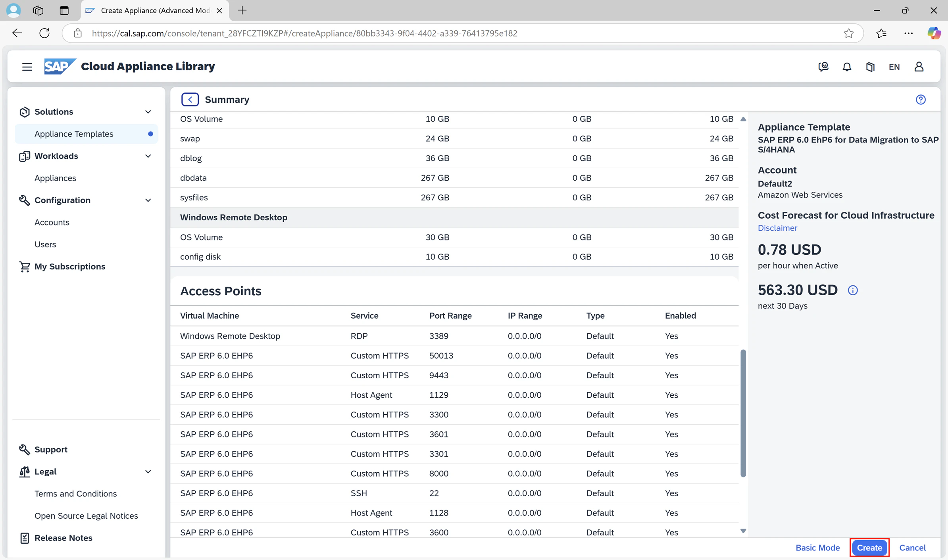Click the Service column header

pos(364,316)
